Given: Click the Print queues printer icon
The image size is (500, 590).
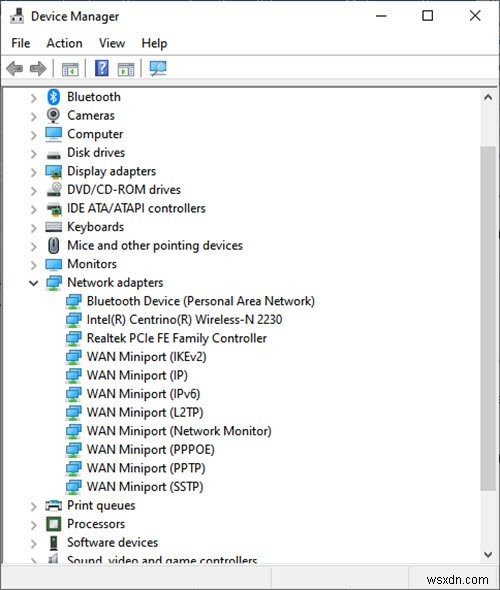Looking at the screenshot, I should coord(53,505).
